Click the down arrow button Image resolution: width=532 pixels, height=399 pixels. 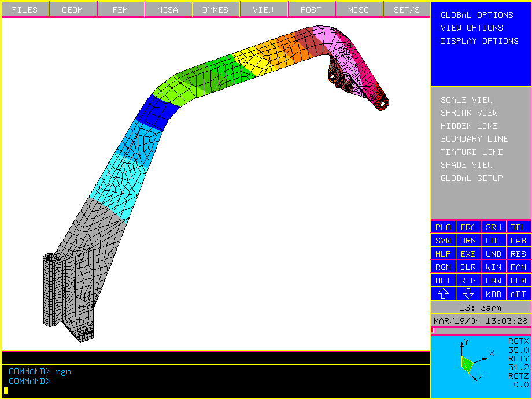click(x=468, y=294)
